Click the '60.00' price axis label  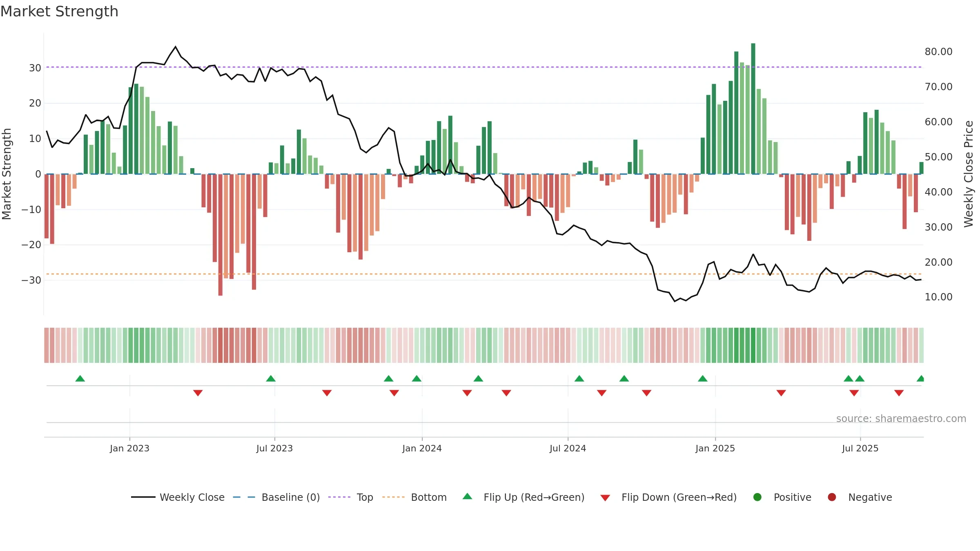(x=939, y=122)
